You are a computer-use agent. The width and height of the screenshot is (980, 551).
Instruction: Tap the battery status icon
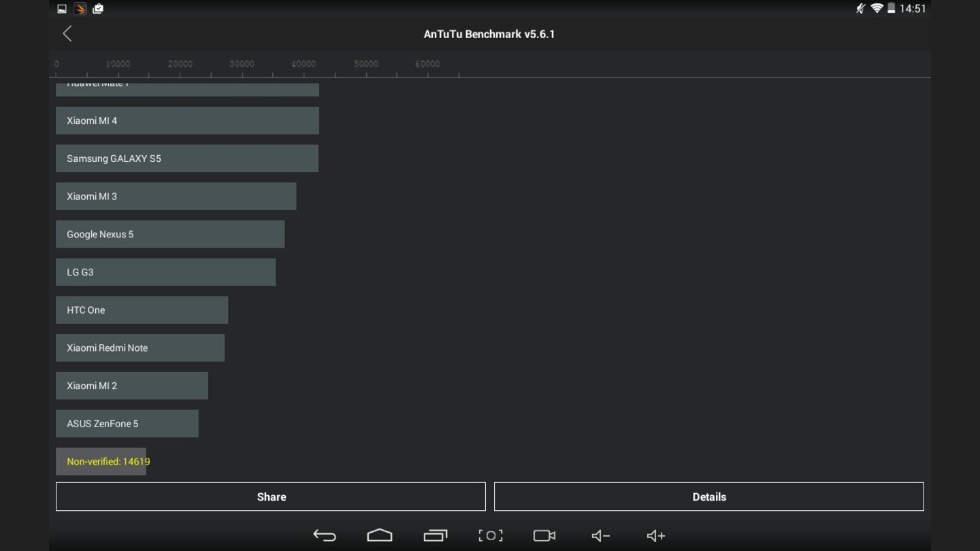tap(891, 9)
